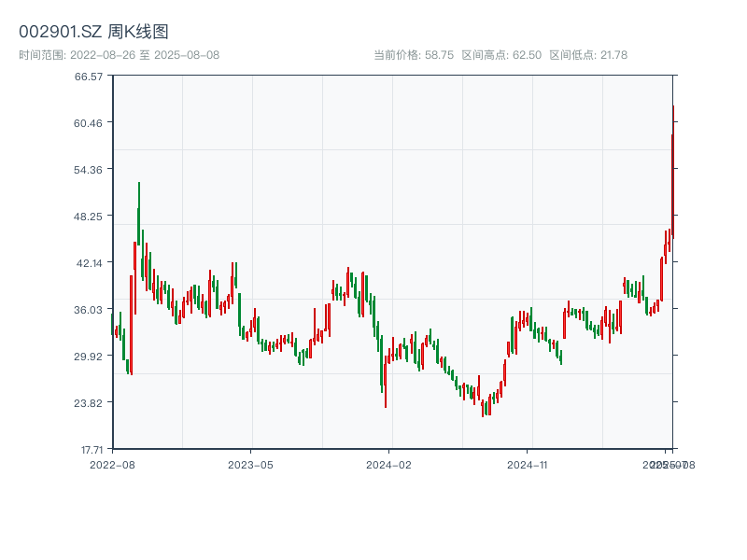Click the 002901.SZ 周K线图 chart title
Image resolution: width=747 pixels, height=560 pixels.
[93, 33]
